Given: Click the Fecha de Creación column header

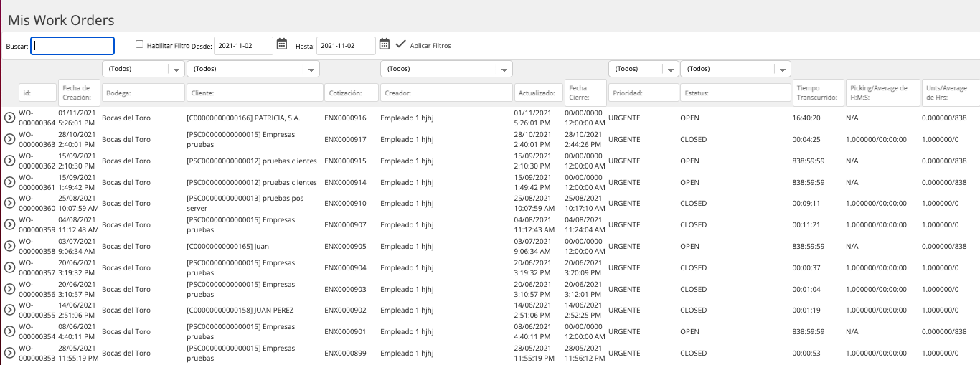Looking at the screenshot, I should (79, 93).
